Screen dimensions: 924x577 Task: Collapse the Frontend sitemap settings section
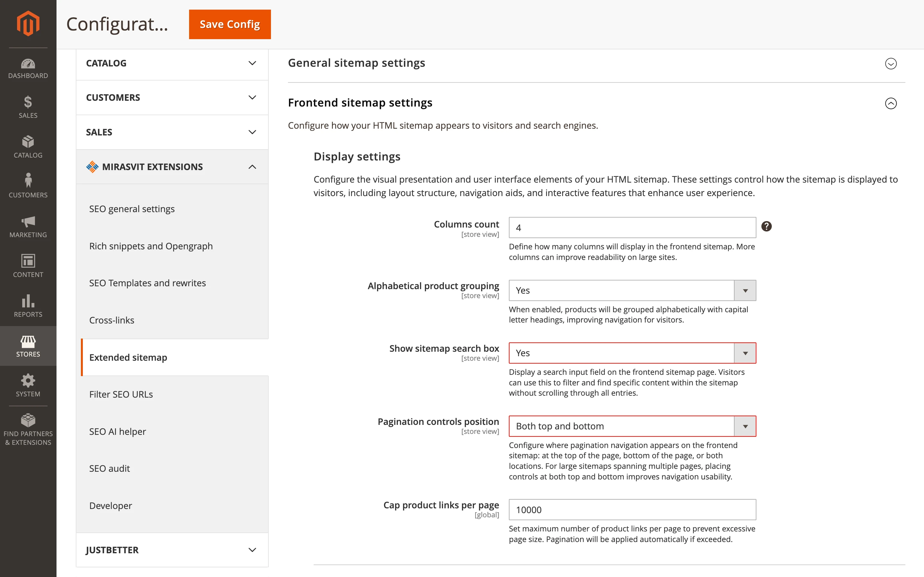click(891, 103)
